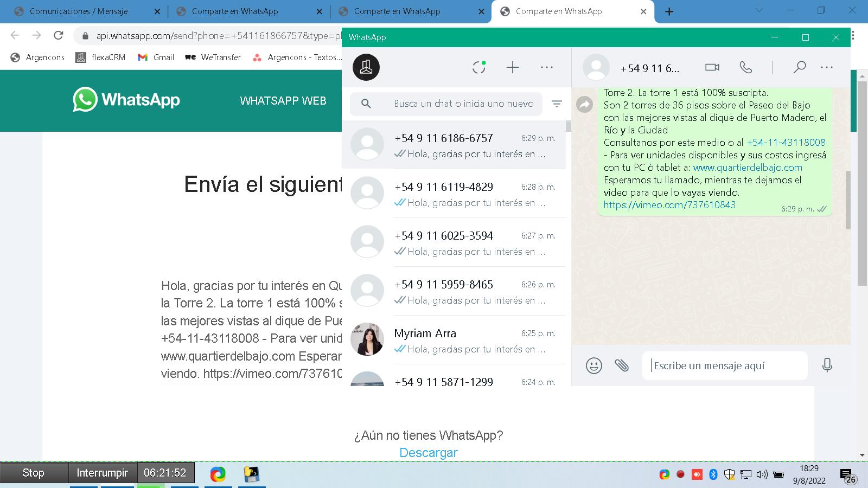Attach a file with paperclip icon
The width and height of the screenshot is (868, 488).
point(622,365)
